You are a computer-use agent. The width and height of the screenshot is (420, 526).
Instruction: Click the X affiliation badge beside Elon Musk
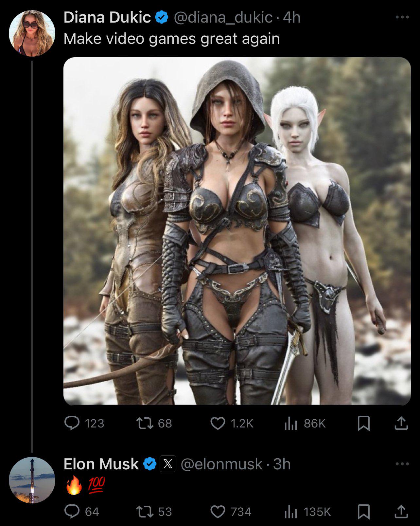168,464
